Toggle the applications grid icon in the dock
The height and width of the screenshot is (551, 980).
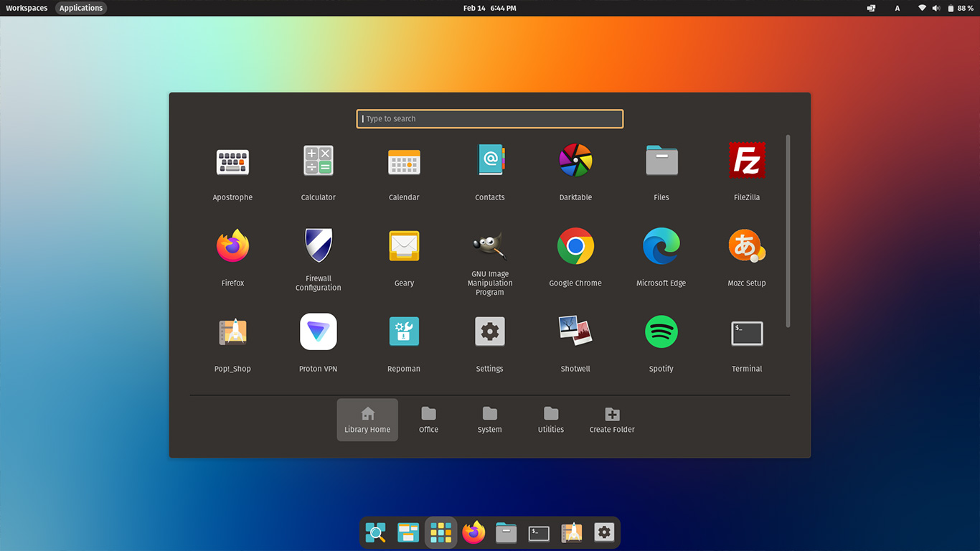click(440, 532)
